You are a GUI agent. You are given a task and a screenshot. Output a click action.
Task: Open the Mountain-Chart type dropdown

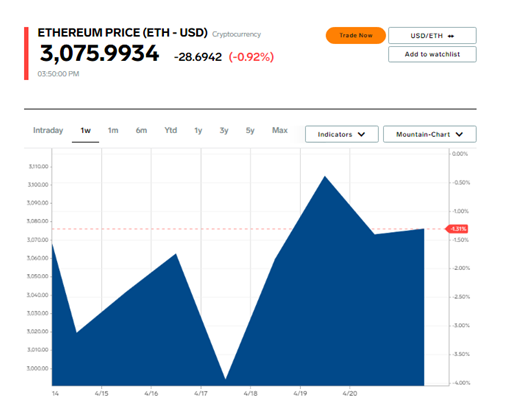click(x=430, y=134)
